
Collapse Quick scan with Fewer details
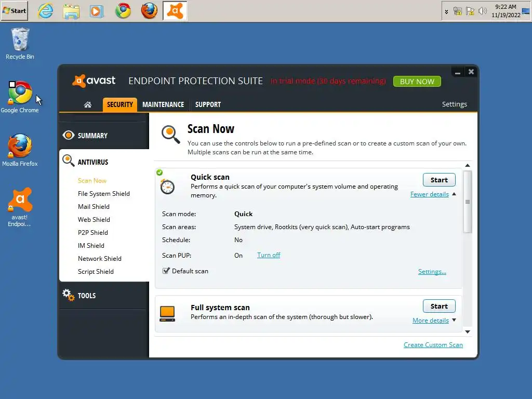click(x=430, y=194)
